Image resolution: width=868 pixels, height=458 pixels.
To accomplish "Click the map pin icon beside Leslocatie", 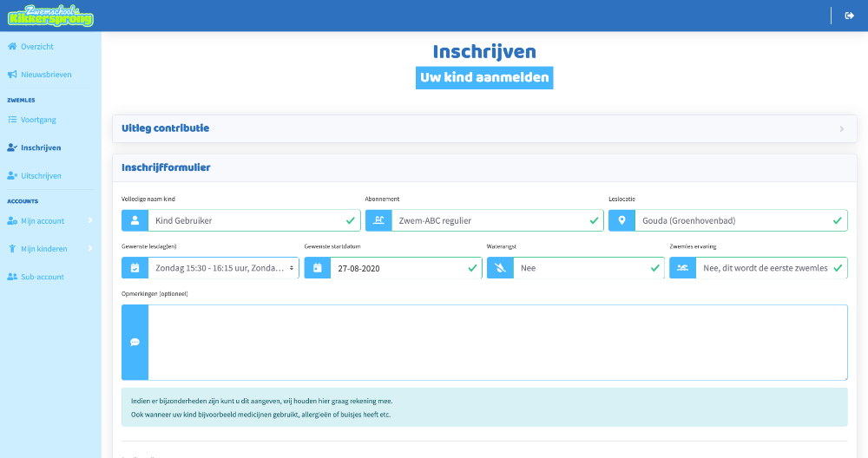I will coord(621,220).
